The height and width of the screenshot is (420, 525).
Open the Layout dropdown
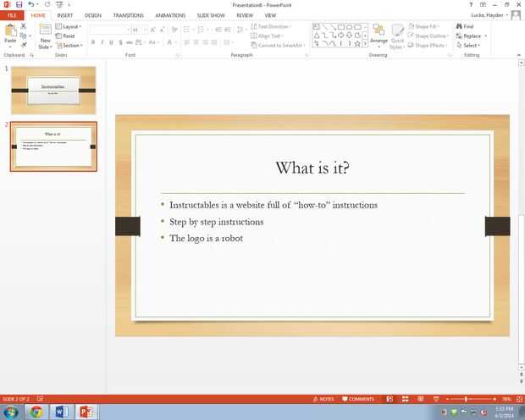point(69,26)
